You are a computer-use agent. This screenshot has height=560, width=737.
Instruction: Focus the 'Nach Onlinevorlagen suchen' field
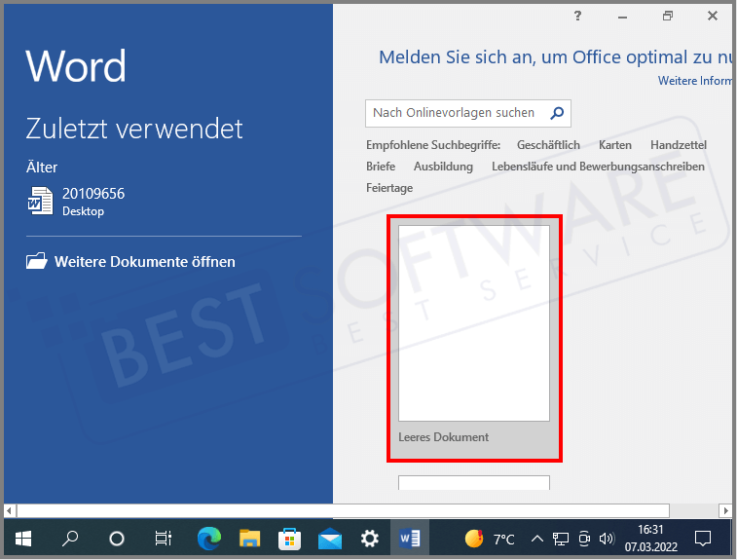(x=467, y=113)
